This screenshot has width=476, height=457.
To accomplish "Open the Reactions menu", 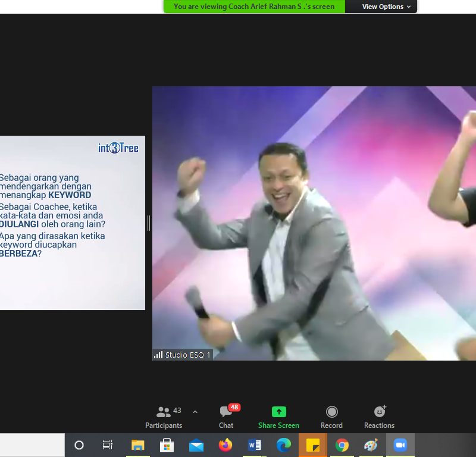I will 379,417.
